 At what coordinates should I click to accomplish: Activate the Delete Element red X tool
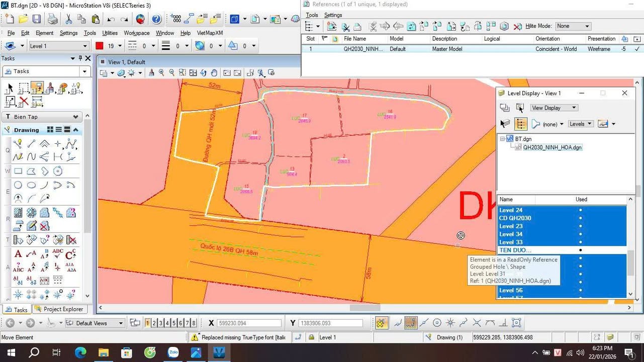click(x=23, y=102)
